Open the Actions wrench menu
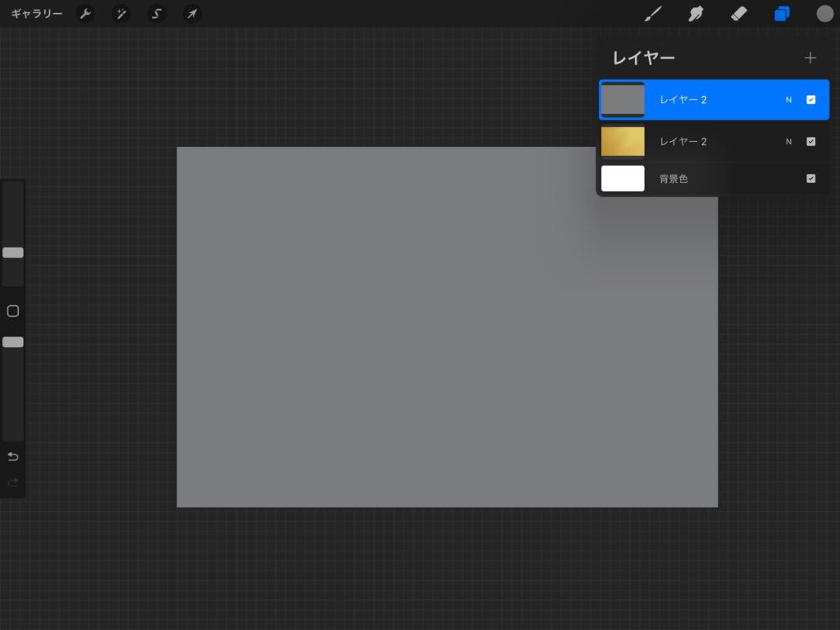The height and width of the screenshot is (630, 840). (85, 14)
